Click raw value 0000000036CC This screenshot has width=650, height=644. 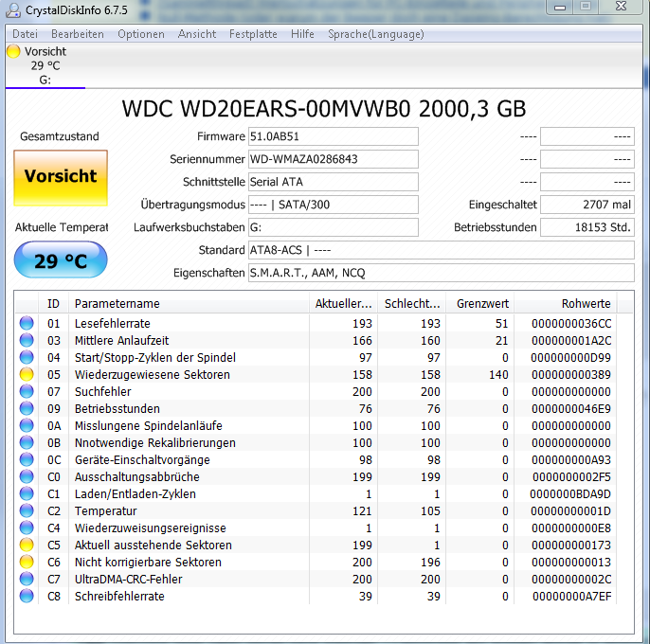[x=571, y=323]
